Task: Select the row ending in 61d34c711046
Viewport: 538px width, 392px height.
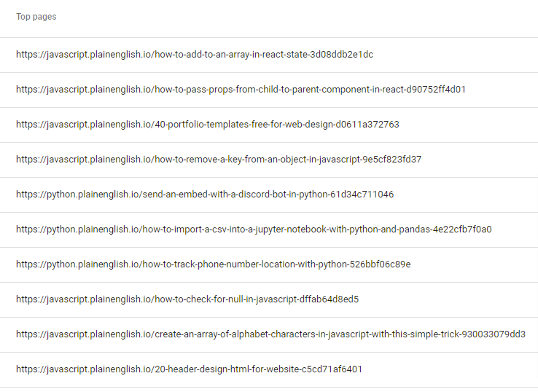Action: (269, 195)
